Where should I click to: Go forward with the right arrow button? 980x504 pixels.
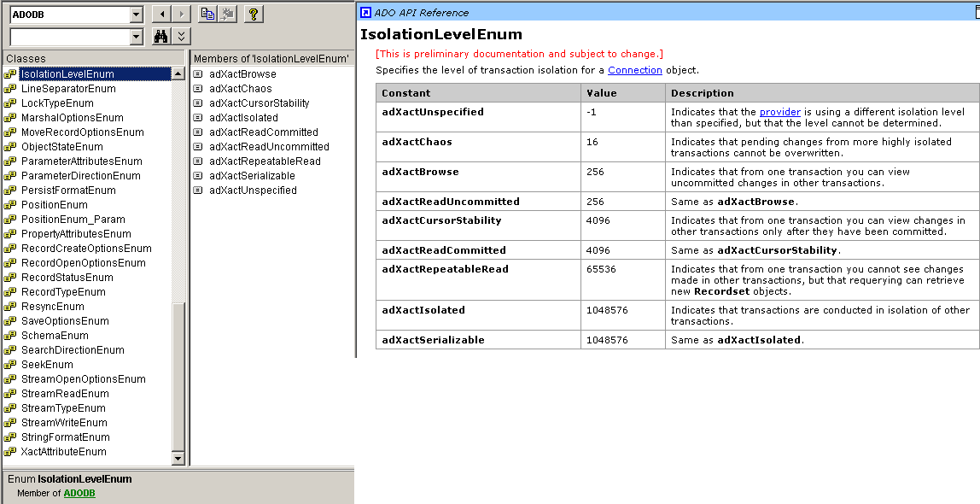click(181, 15)
